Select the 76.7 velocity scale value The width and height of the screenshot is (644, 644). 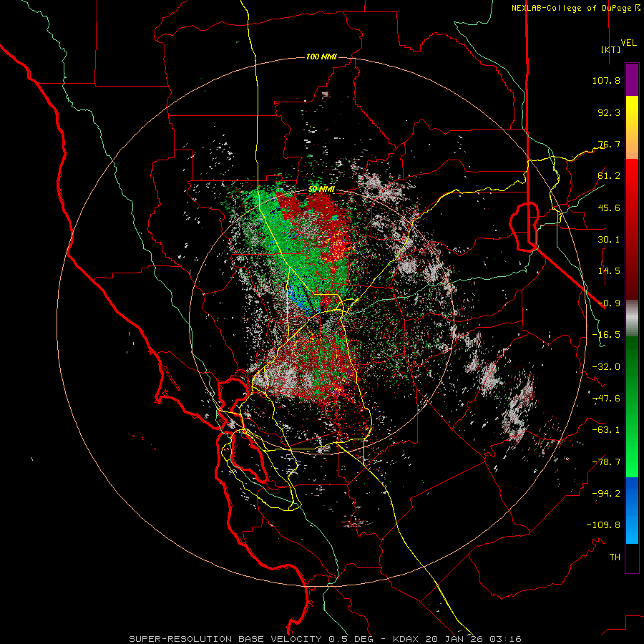point(609,144)
